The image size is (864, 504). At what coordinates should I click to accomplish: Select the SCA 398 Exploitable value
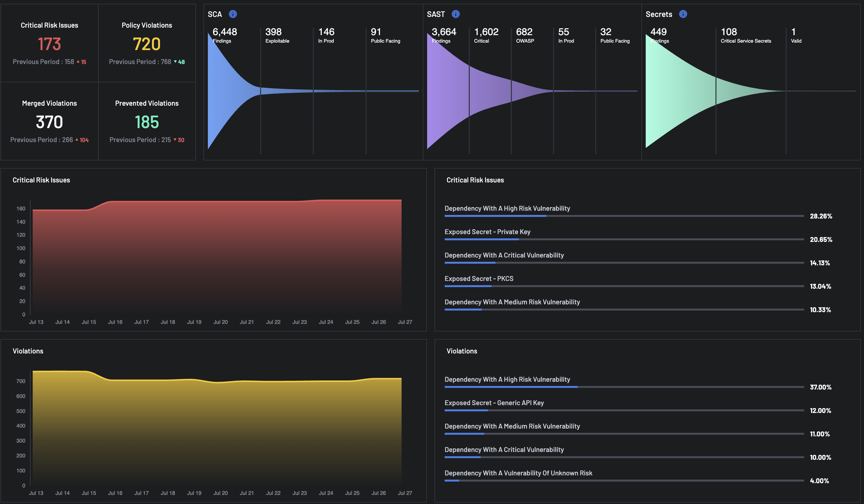pyautogui.click(x=273, y=32)
